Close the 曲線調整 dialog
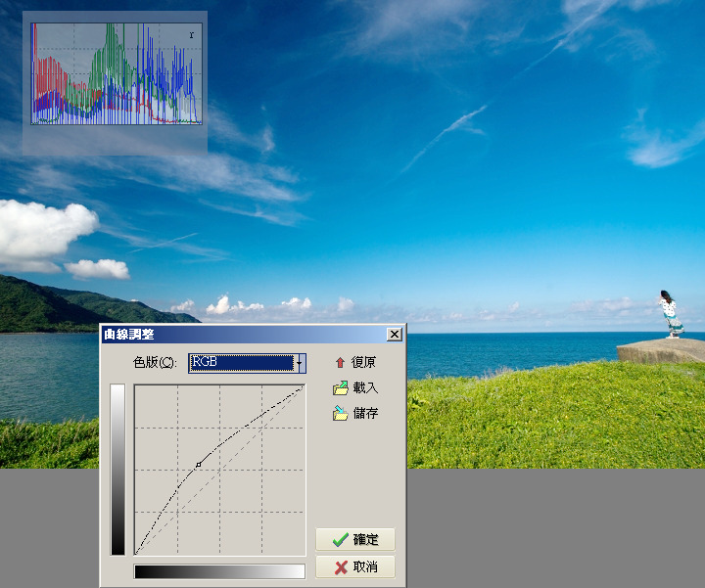Image resolution: width=705 pixels, height=588 pixels. [394, 335]
